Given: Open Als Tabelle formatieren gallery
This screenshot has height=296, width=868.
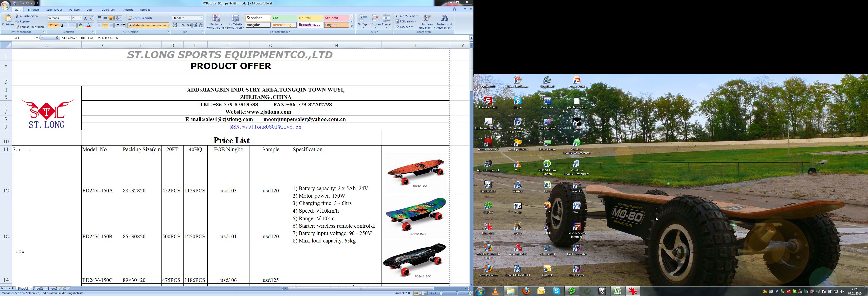Looking at the screenshot, I should [x=235, y=22].
